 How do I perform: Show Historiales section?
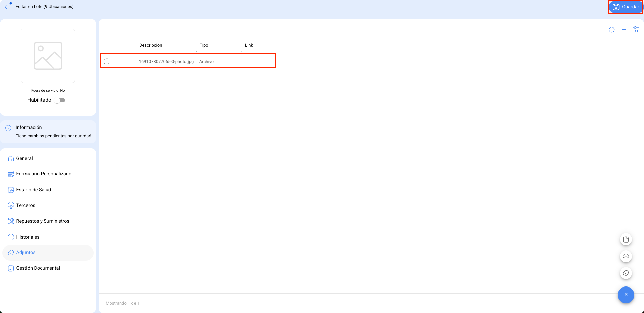tap(28, 237)
